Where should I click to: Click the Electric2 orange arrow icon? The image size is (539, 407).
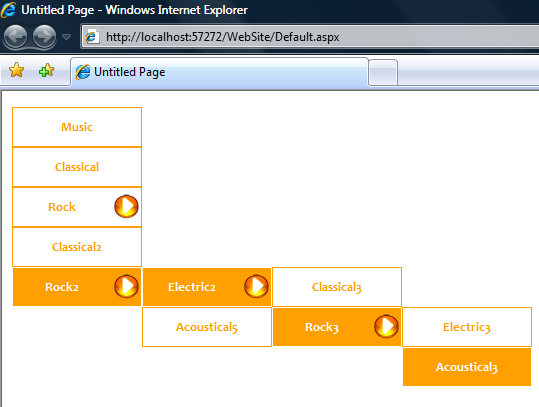pos(256,286)
